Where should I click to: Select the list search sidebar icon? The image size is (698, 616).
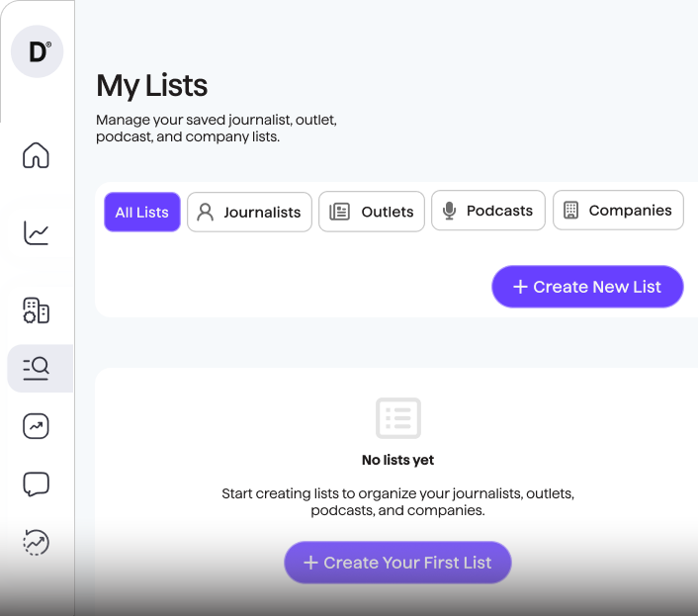point(37,369)
